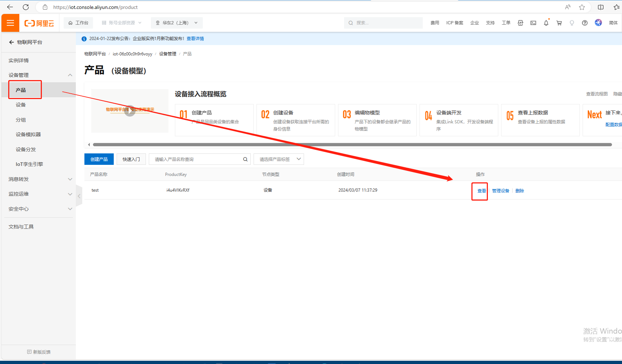The width and height of the screenshot is (622, 364).
Task: Click the notification bell icon
Action: pyautogui.click(x=546, y=23)
